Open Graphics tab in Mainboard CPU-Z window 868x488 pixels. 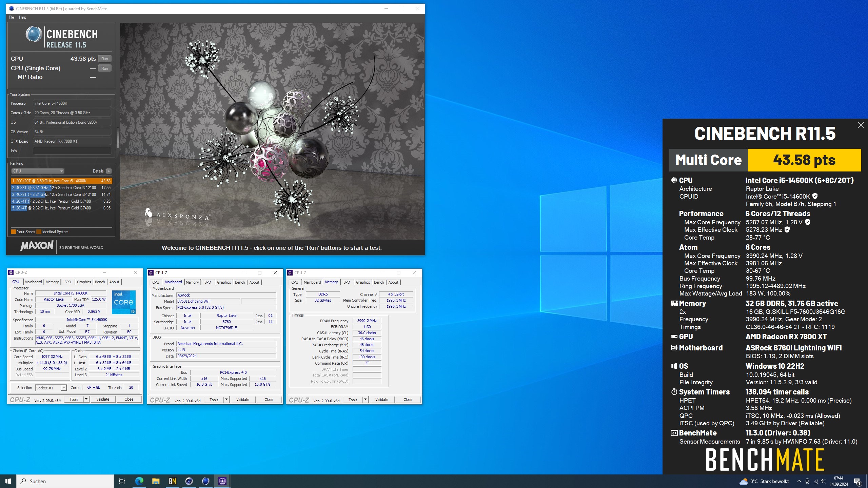click(224, 282)
